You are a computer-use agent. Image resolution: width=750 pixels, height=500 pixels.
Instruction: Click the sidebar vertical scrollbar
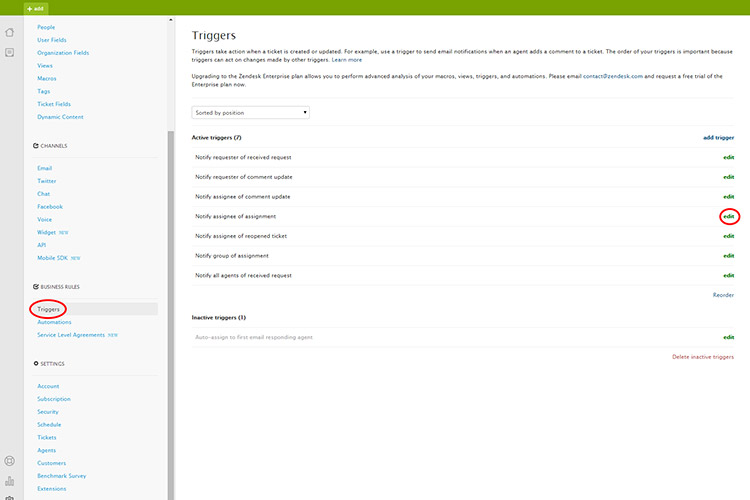coord(170,300)
